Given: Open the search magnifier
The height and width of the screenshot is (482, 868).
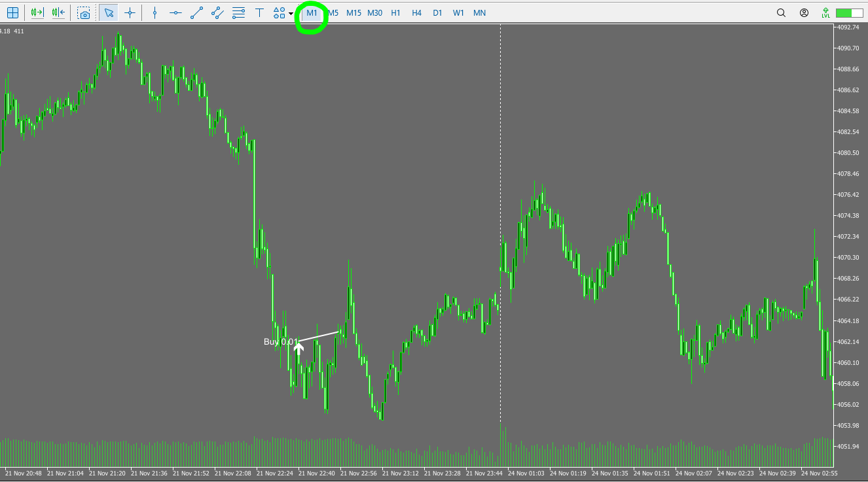Looking at the screenshot, I should [x=781, y=12].
